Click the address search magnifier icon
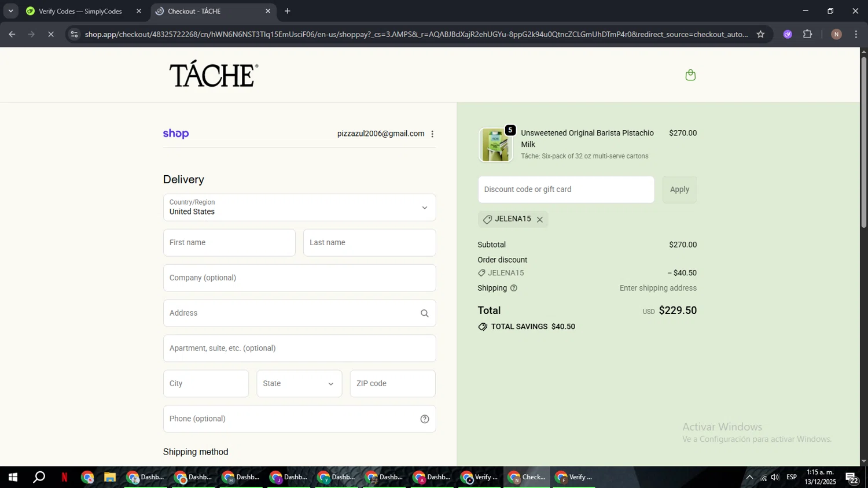The height and width of the screenshot is (488, 868). 425,313
